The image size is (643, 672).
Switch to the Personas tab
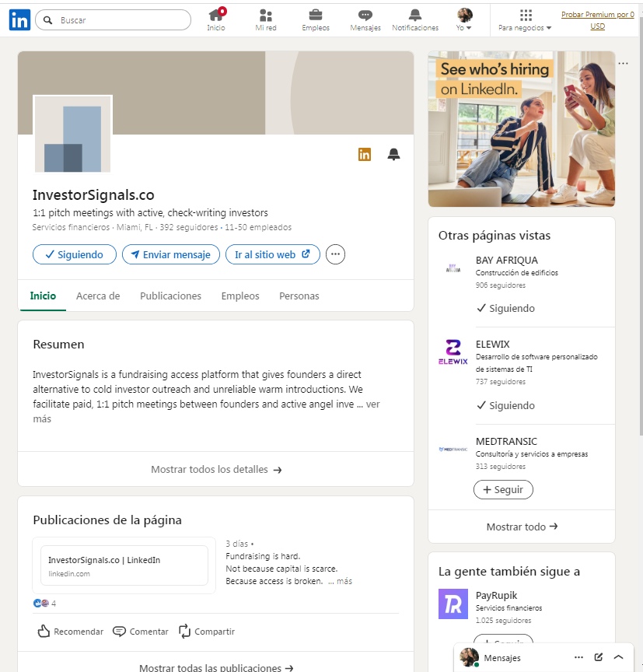[299, 296]
